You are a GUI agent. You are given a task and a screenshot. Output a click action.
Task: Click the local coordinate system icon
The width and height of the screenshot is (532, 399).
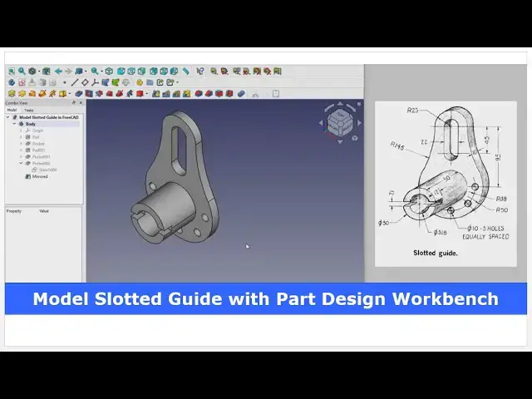click(95, 82)
